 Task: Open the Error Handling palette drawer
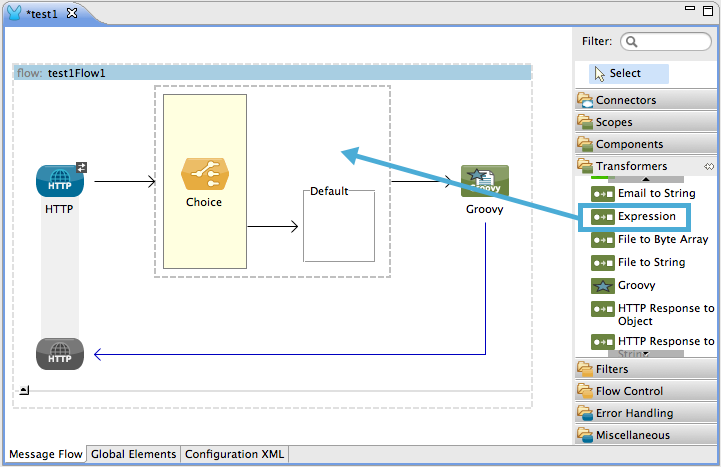pyautogui.click(x=634, y=413)
